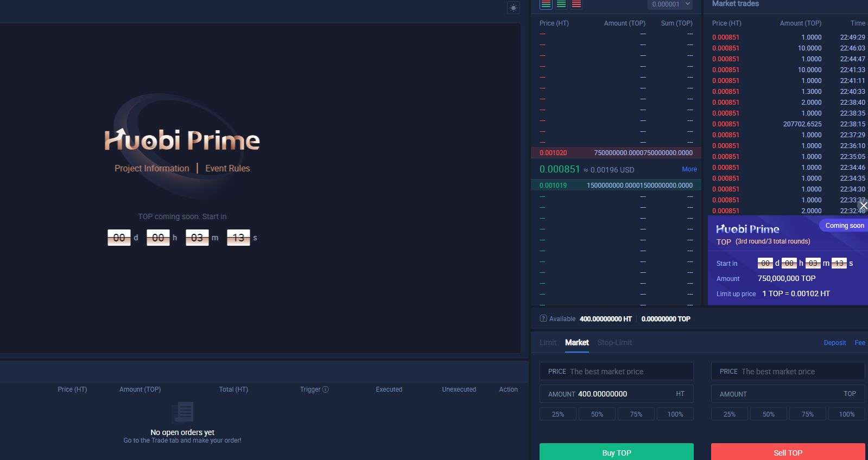Click the Unexecuted column header in orders table

tap(459, 389)
